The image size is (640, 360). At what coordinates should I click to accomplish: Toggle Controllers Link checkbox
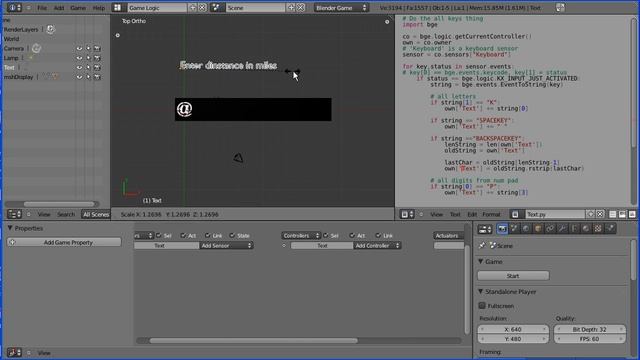tap(378, 236)
